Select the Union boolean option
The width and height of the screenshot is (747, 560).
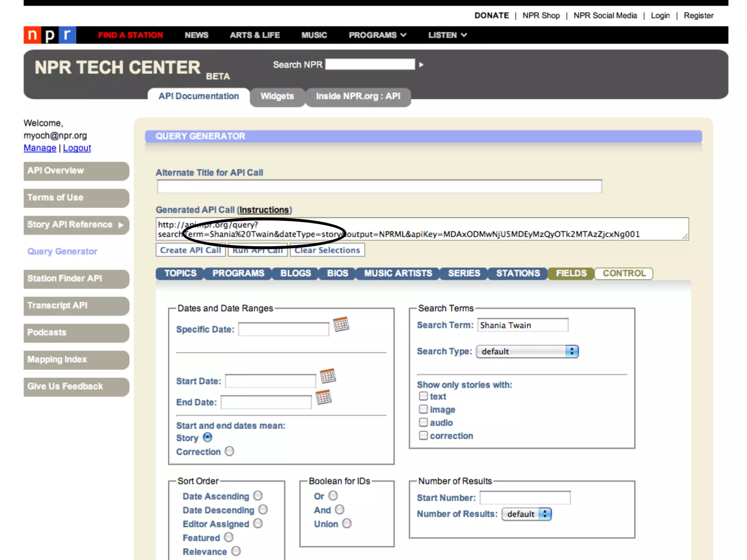[x=347, y=524]
